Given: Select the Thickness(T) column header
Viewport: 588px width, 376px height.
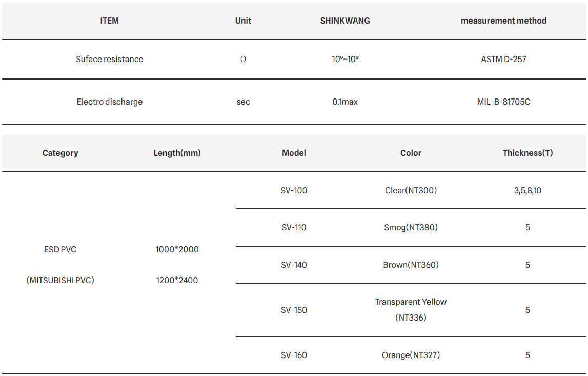Looking at the screenshot, I should click(x=528, y=153).
